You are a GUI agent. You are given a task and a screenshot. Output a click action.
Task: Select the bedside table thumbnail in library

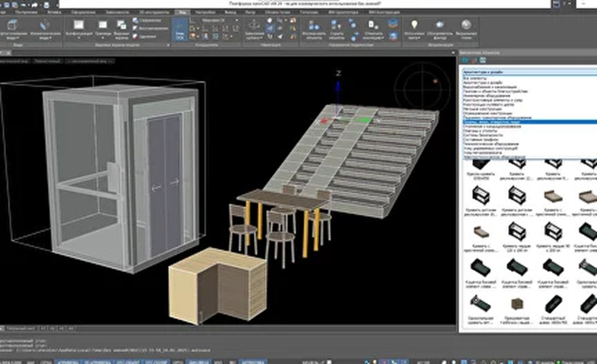click(517, 304)
